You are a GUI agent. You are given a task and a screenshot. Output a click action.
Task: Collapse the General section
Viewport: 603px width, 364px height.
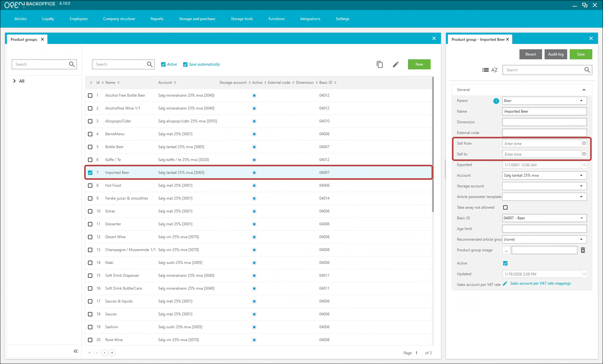(584, 90)
